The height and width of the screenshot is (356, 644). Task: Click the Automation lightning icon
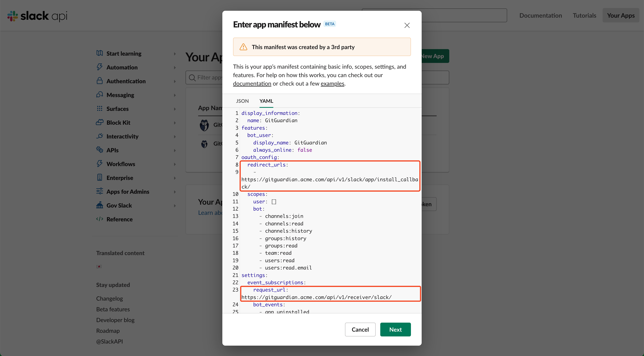click(99, 67)
